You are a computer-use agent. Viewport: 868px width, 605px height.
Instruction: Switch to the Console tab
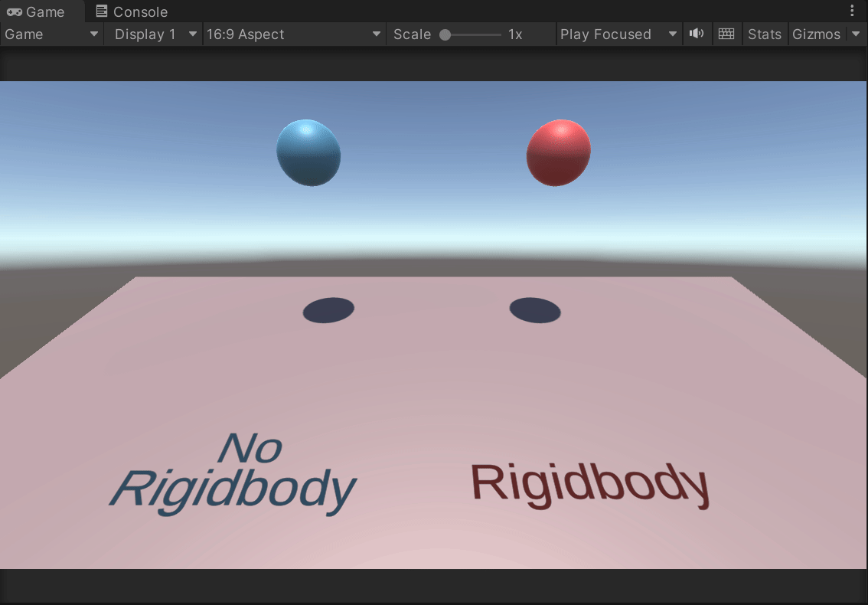pyautogui.click(x=130, y=11)
